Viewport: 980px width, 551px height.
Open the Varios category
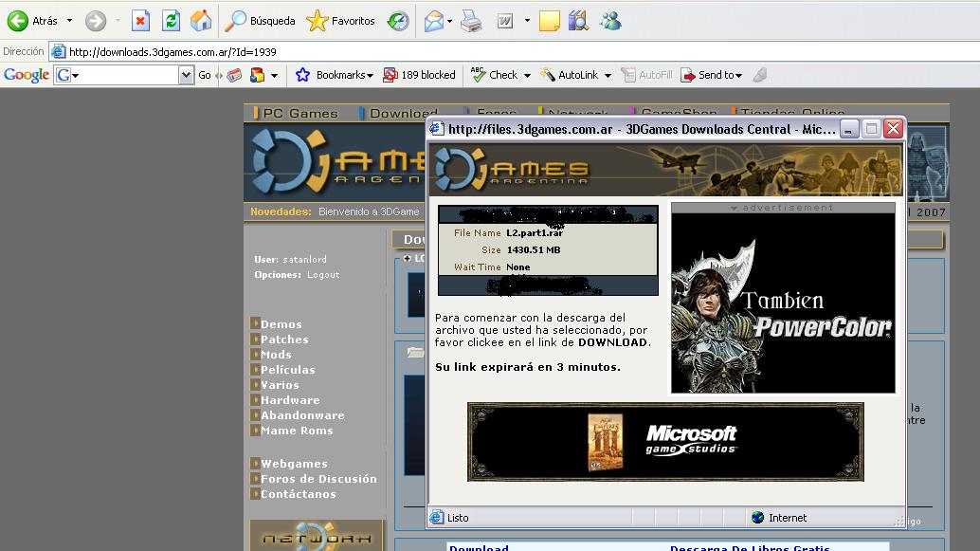click(280, 385)
